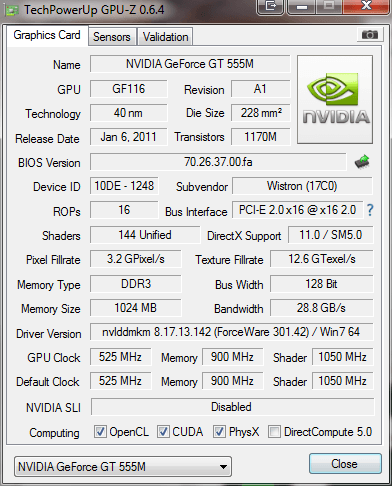Toggle the CUDA checkbox

(x=163, y=432)
